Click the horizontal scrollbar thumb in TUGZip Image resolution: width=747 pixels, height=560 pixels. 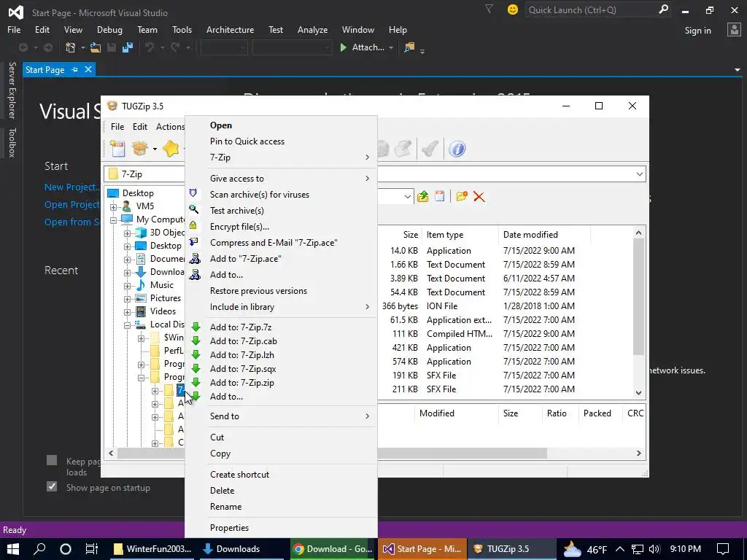pos(332,454)
